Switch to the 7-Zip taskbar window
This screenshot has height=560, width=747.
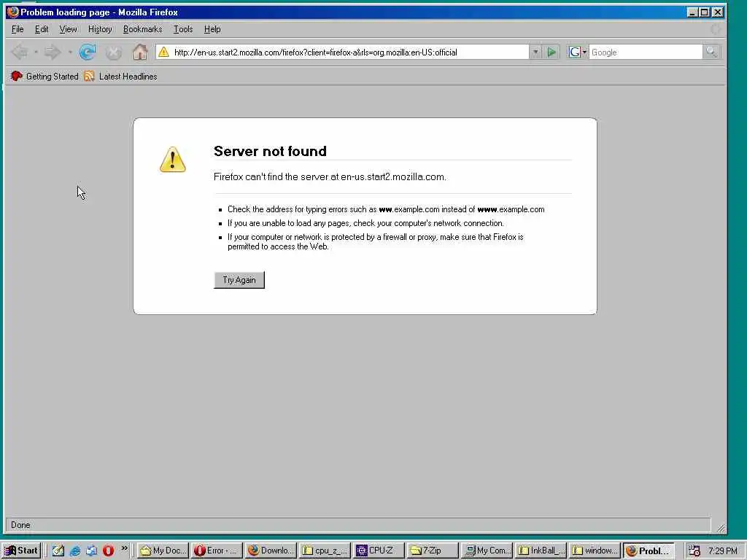pyautogui.click(x=433, y=551)
